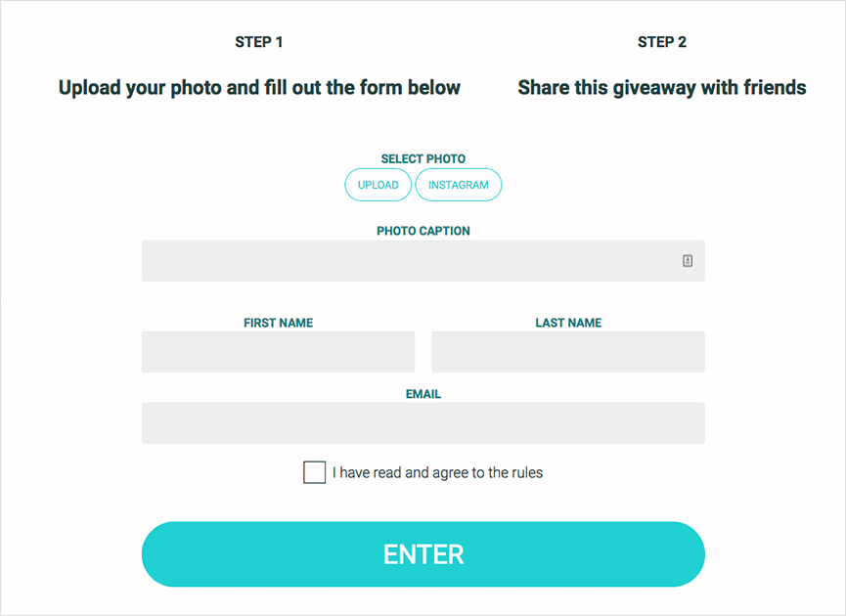Click the Select Photo label
The height and width of the screenshot is (616, 846).
point(423,158)
